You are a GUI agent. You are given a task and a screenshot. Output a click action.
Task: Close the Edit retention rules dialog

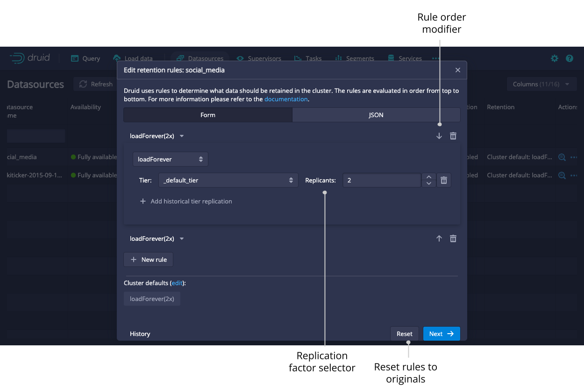click(x=457, y=70)
